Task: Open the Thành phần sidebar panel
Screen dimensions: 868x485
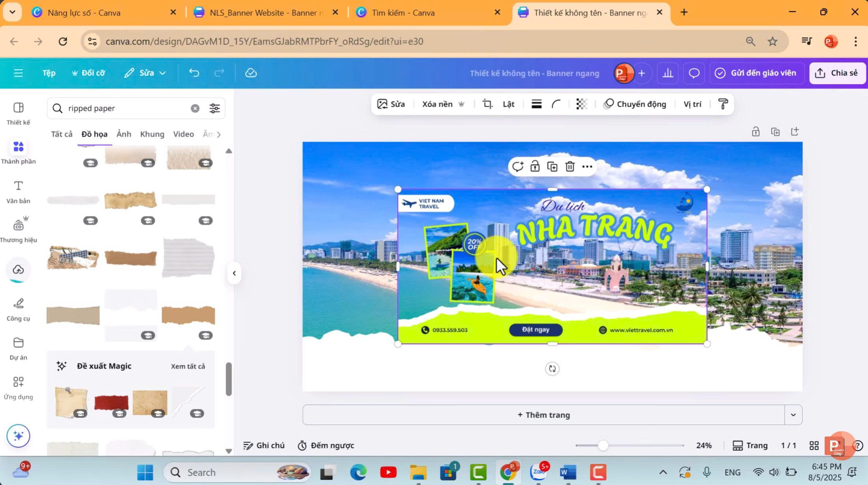Action: pyautogui.click(x=18, y=152)
